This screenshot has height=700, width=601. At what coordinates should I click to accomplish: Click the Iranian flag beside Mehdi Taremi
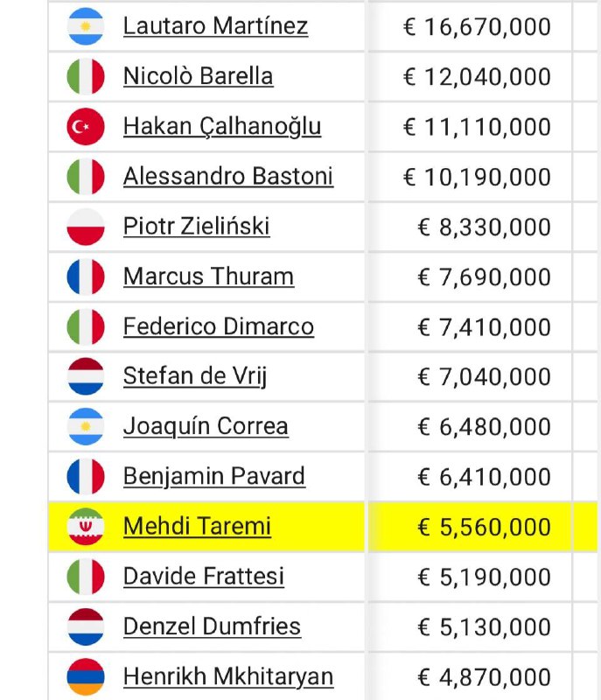pos(86,527)
